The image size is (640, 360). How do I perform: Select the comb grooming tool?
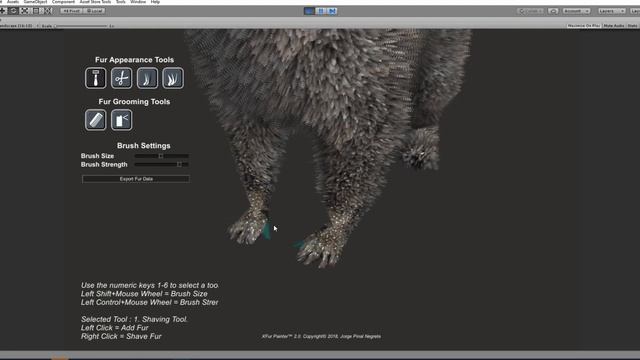[96, 120]
